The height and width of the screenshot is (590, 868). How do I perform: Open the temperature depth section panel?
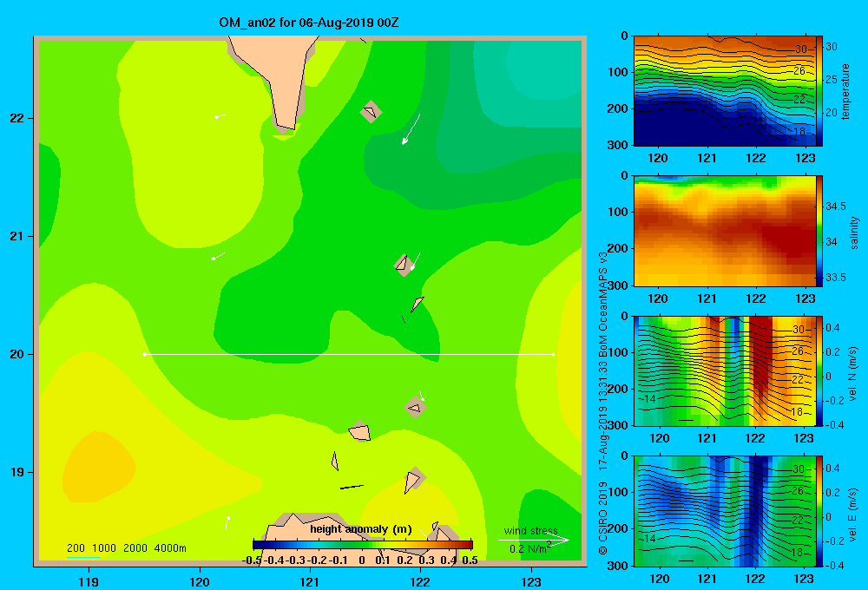(x=725, y=91)
